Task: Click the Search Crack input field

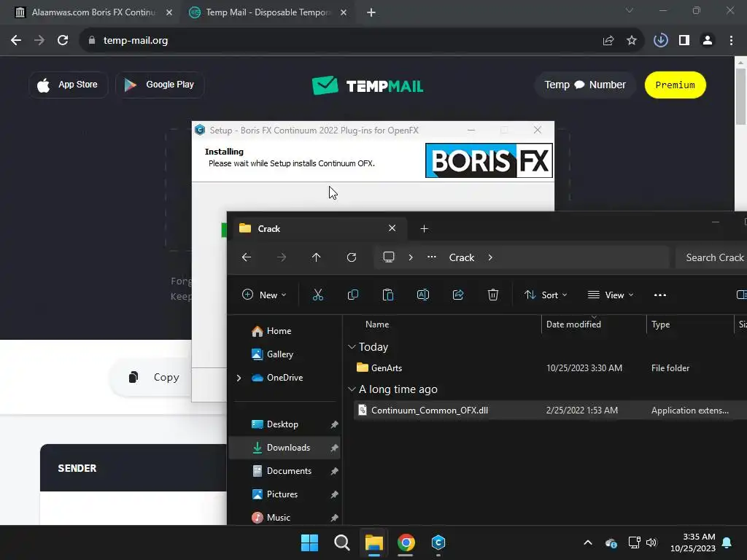Action: [712, 257]
